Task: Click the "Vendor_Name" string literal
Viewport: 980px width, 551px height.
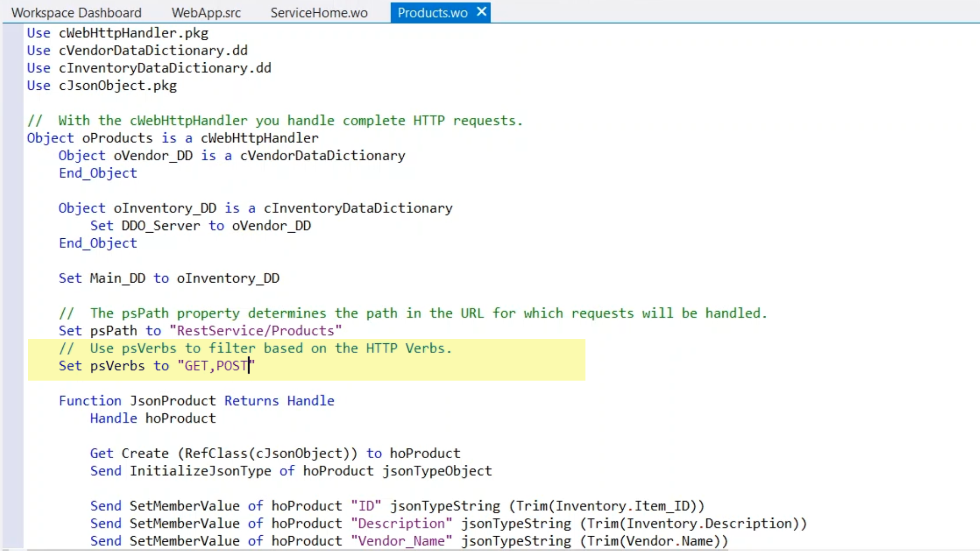Action: coord(401,541)
